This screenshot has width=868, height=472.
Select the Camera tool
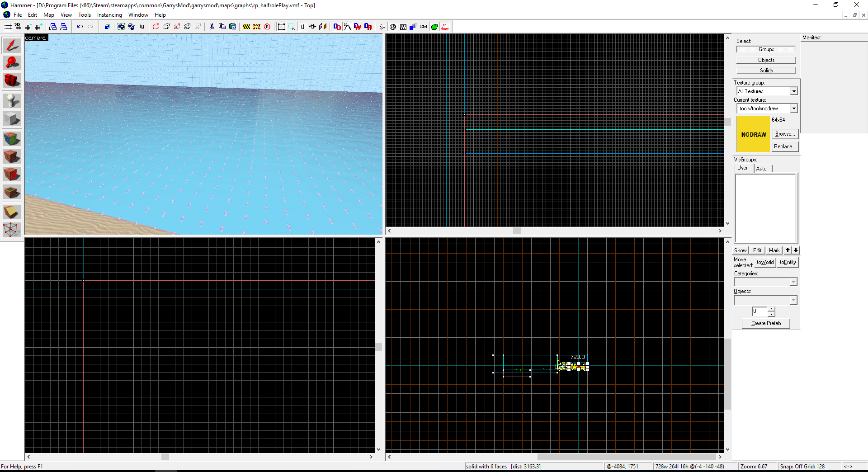pos(12,80)
